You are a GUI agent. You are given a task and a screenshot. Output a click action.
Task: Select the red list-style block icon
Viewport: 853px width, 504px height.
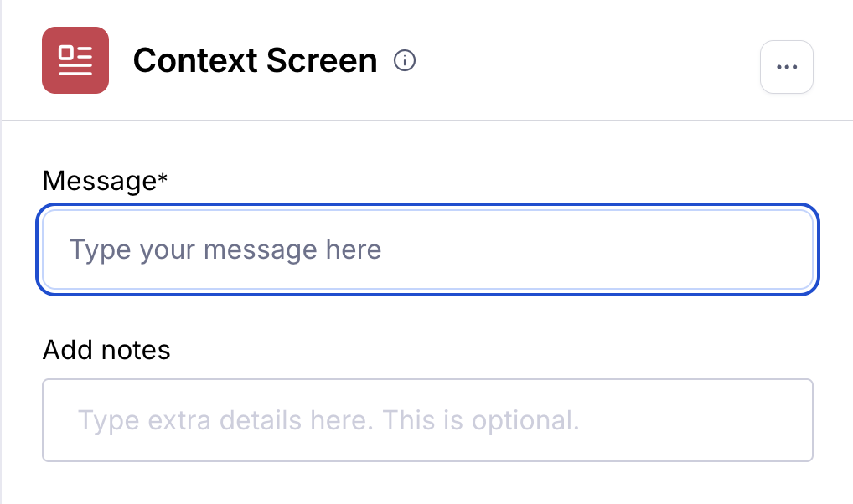[x=75, y=60]
